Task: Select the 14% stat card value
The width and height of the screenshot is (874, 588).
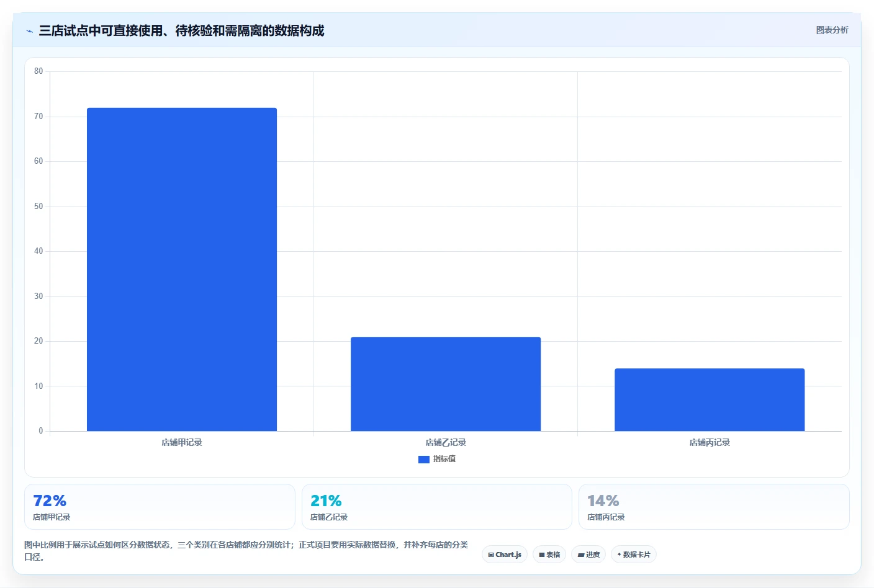Action: click(x=603, y=501)
